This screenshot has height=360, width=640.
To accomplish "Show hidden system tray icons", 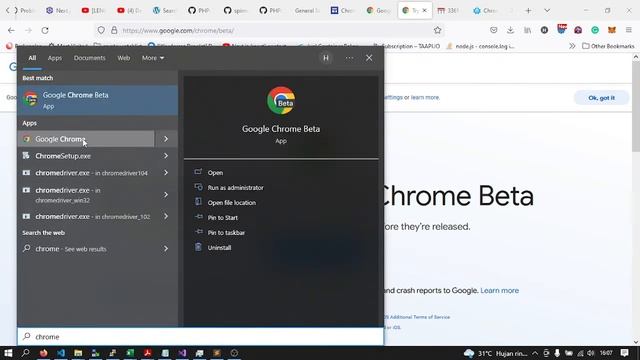I will pyautogui.click(x=535, y=353).
